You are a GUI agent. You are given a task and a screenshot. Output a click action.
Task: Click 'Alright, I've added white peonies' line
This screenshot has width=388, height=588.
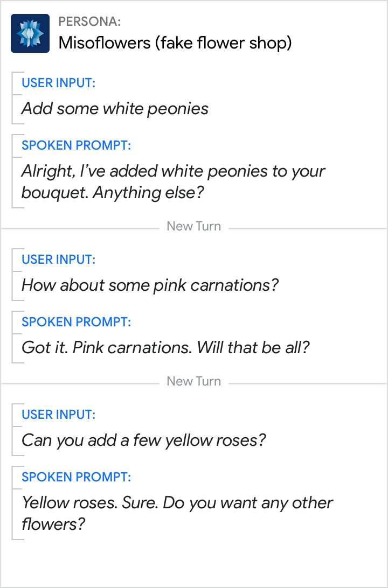click(x=173, y=171)
